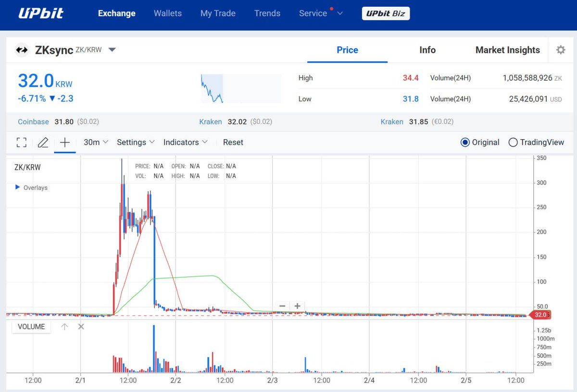
Task: Activate the crosshair cursor tool
Action: (x=64, y=142)
